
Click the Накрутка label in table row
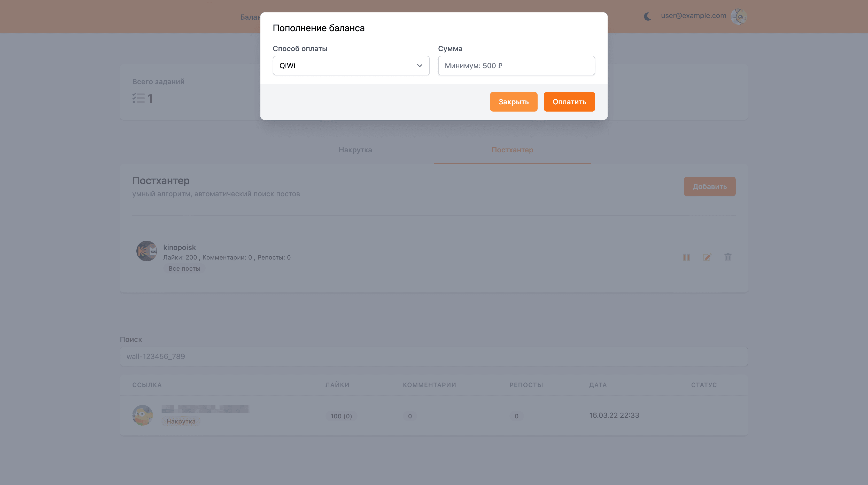coord(181,421)
